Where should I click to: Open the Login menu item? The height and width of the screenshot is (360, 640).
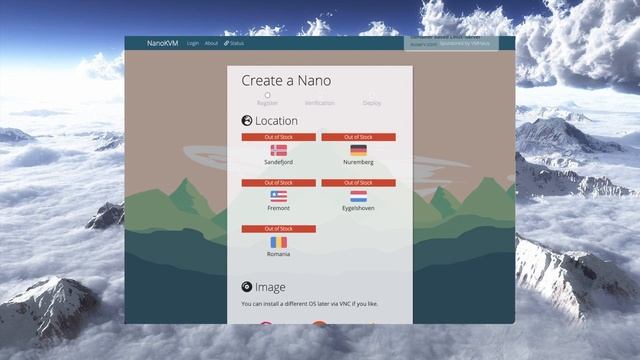(x=193, y=43)
